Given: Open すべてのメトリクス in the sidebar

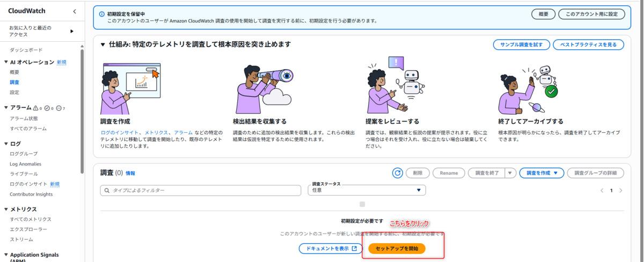Looking at the screenshot, I should [x=31, y=219].
